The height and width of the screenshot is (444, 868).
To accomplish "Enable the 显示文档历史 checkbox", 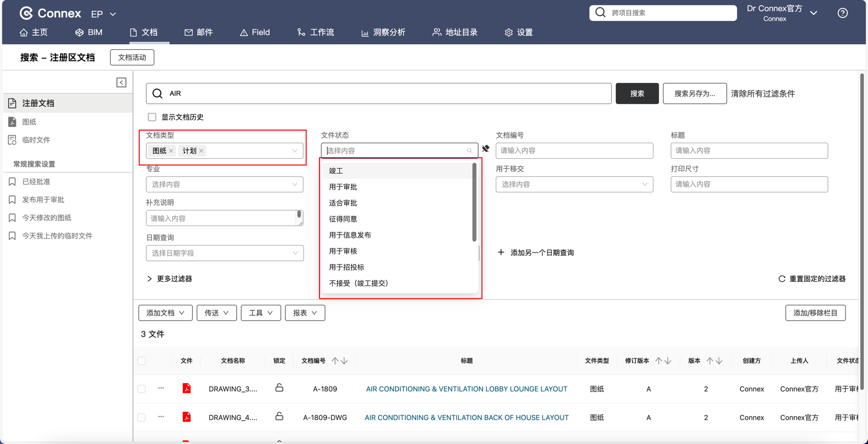I will pos(152,117).
